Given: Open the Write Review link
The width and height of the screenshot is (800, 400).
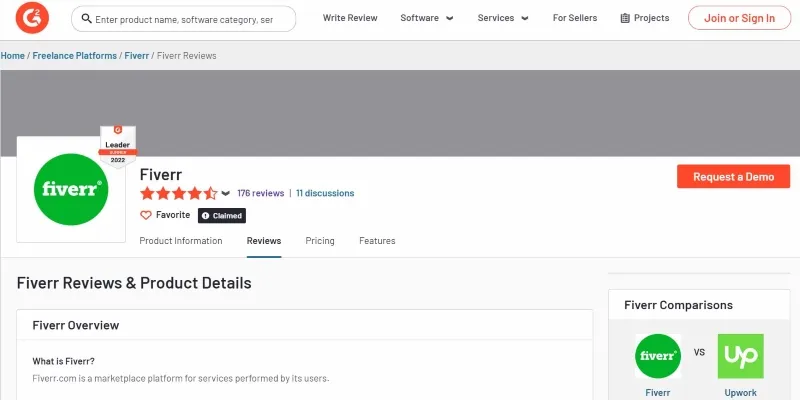Looking at the screenshot, I should [350, 18].
